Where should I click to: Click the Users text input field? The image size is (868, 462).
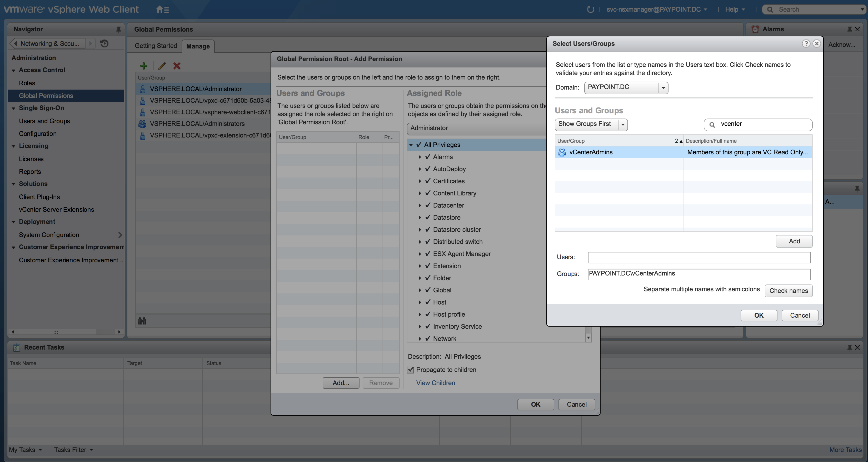coord(699,257)
